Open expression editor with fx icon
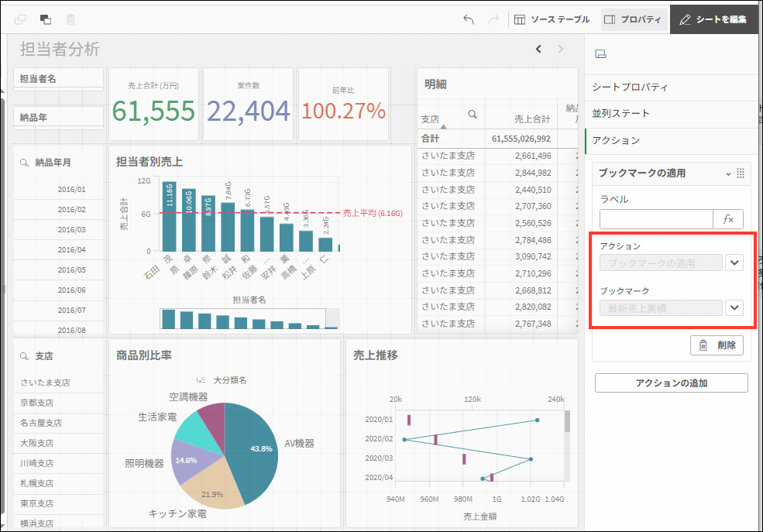The width and height of the screenshot is (763, 532). coord(728,219)
